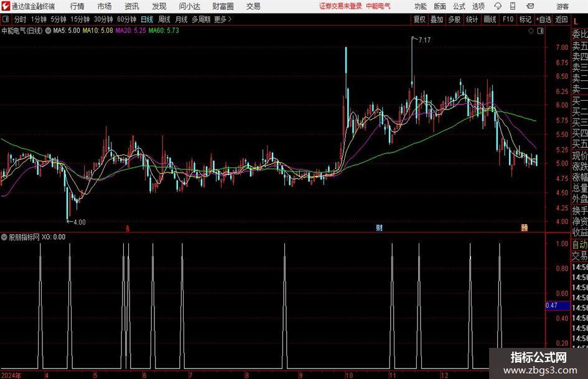Expand the 更多 periods list

[223, 19]
